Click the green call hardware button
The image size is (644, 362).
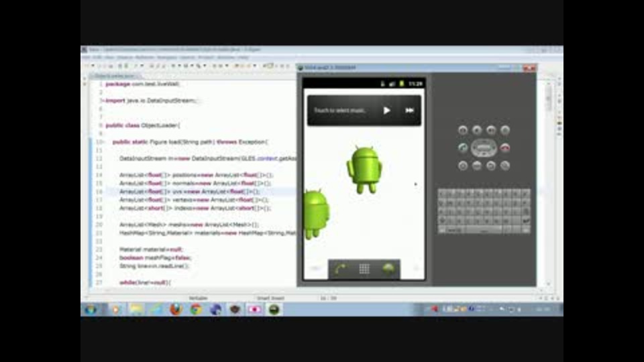tap(463, 147)
